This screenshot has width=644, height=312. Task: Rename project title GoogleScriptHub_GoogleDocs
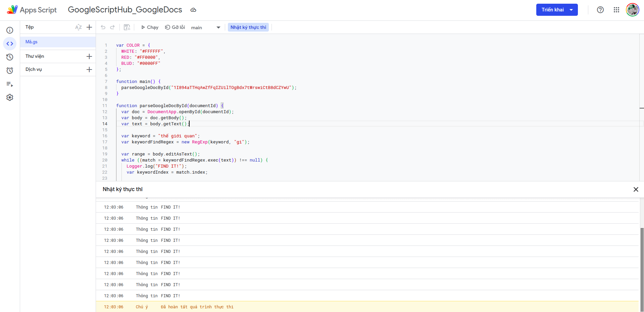(125, 10)
